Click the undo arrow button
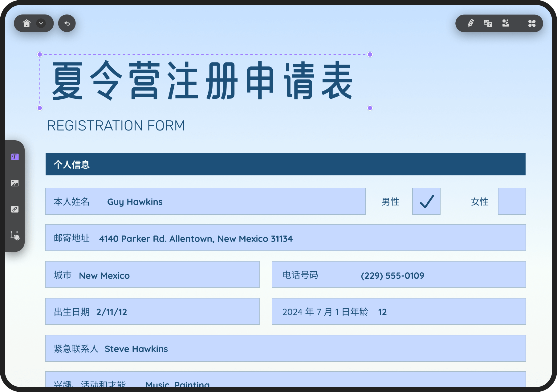This screenshot has height=392, width=557. click(x=67, y=23)
